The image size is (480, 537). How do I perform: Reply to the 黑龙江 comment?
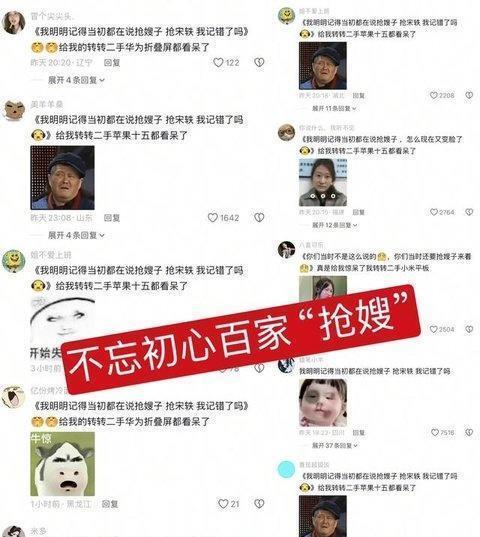tap(110, 504)
